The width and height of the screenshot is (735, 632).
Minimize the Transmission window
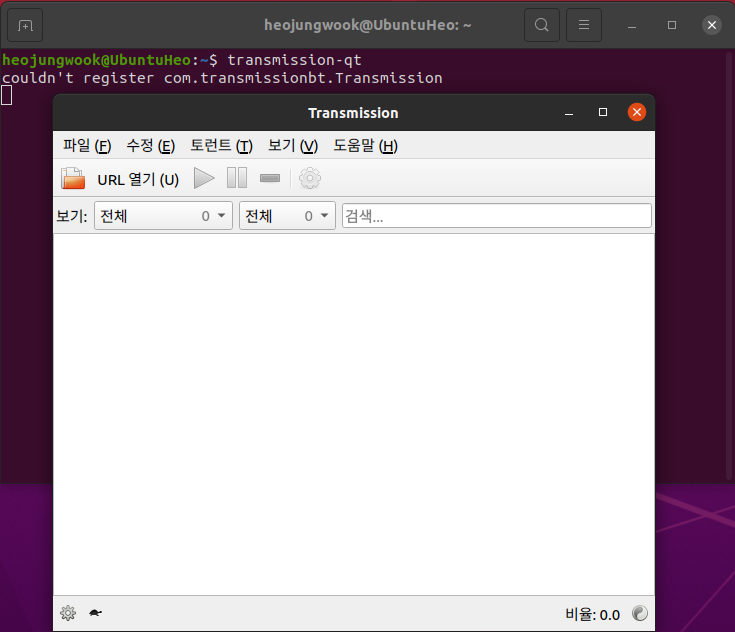point(569,113)
